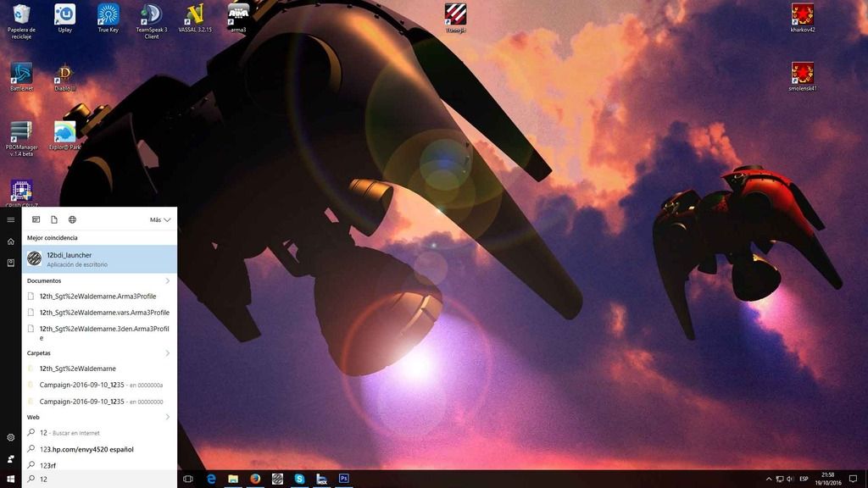Filter search results by web

click(73, 219)
